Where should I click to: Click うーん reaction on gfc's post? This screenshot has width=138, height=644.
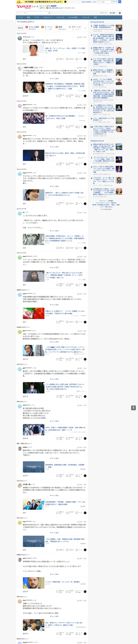coord(79,396)
